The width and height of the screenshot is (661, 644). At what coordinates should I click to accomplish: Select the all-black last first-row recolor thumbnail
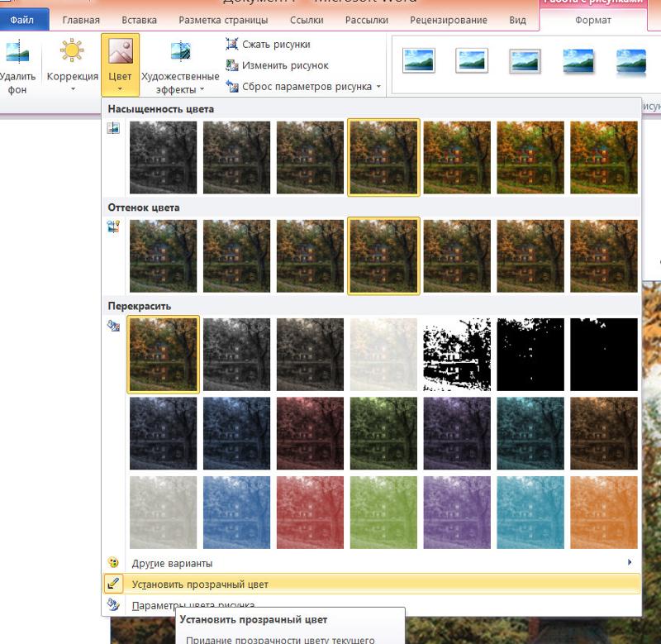(604, 355)
